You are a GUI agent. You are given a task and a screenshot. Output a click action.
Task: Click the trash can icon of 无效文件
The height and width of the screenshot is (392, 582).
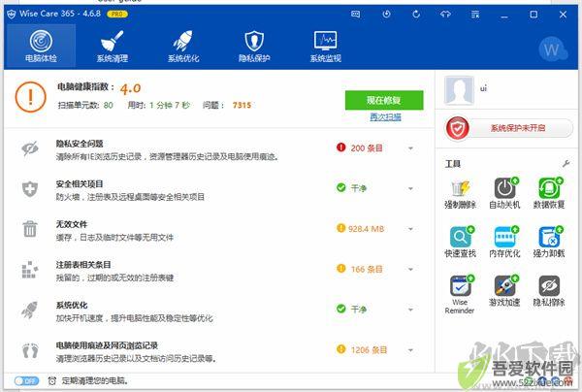30,229
